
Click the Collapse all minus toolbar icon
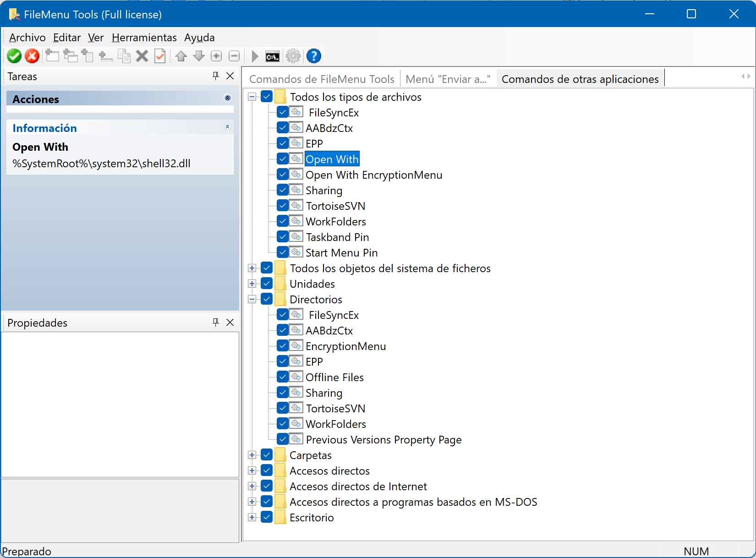[234, 56]
